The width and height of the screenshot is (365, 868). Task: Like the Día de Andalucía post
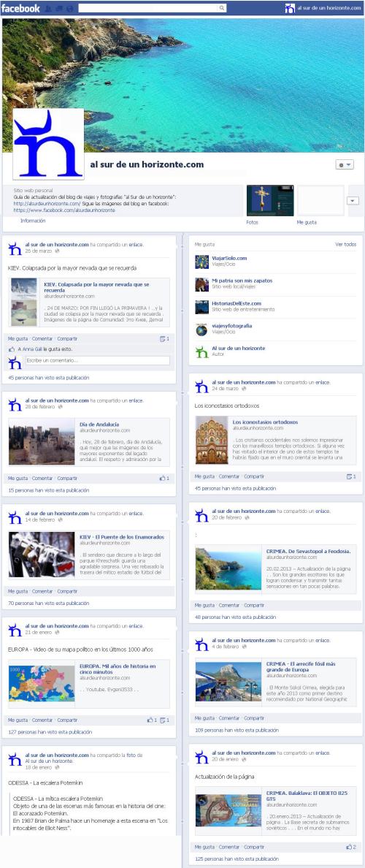click(18, 479)
